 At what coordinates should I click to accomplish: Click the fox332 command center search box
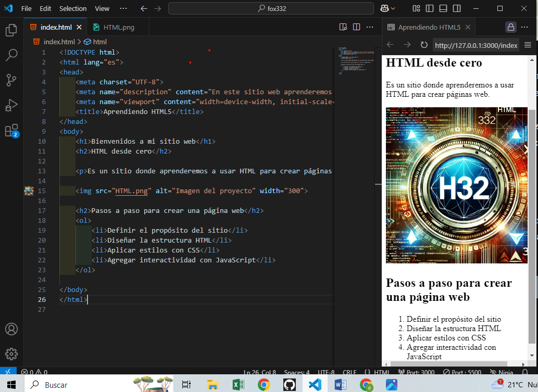click(x=271, y=8)
